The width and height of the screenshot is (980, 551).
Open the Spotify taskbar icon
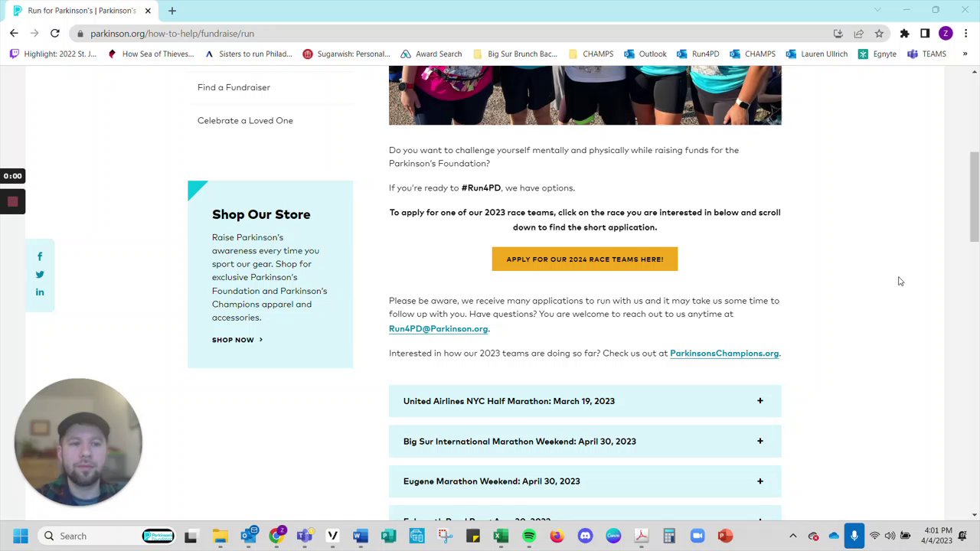point(528,536)
